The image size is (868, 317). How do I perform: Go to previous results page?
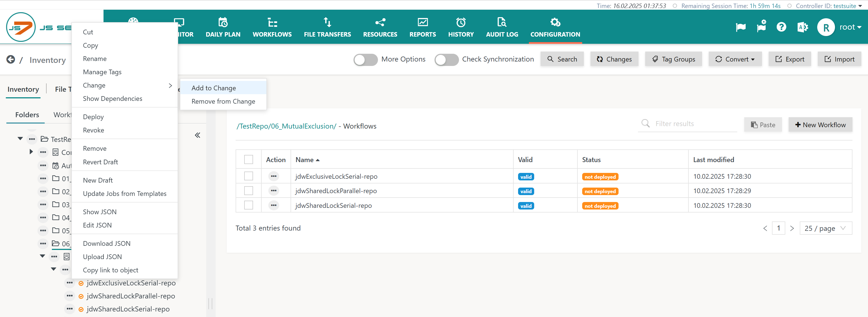tap(765, 228)
